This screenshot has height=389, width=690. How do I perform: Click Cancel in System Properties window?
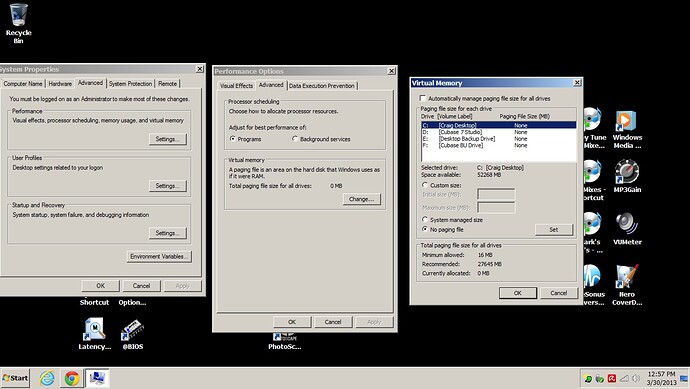tap(141, 286)
